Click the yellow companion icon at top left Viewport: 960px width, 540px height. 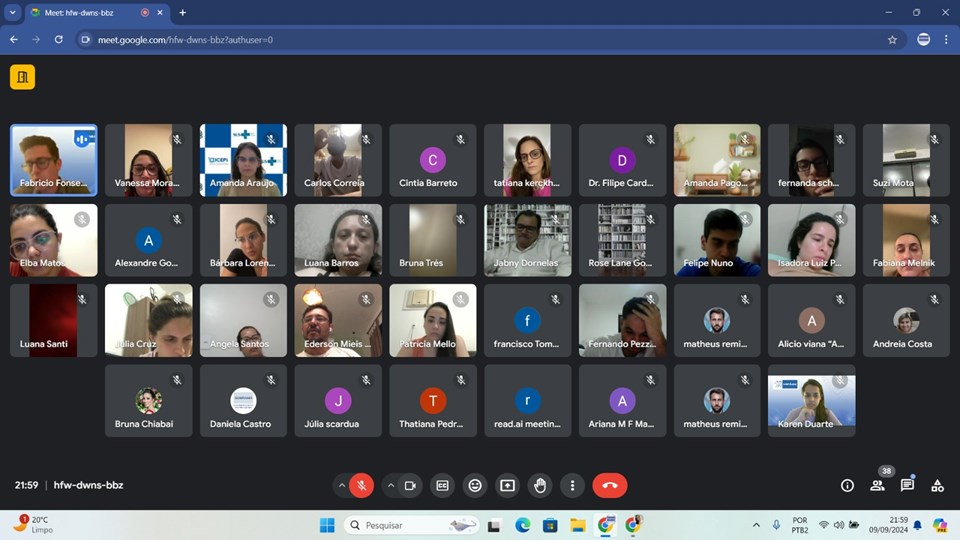22,77
